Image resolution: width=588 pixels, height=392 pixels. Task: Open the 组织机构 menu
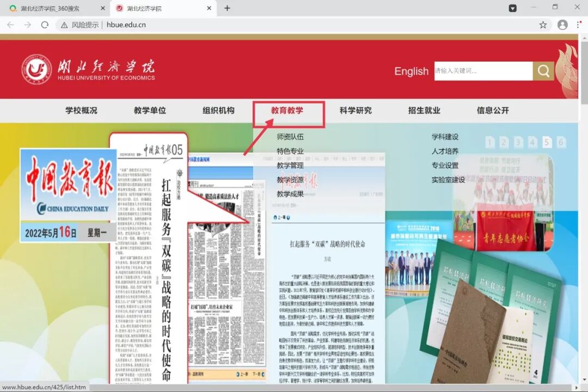pyautogui.click(x=219, y=111)
